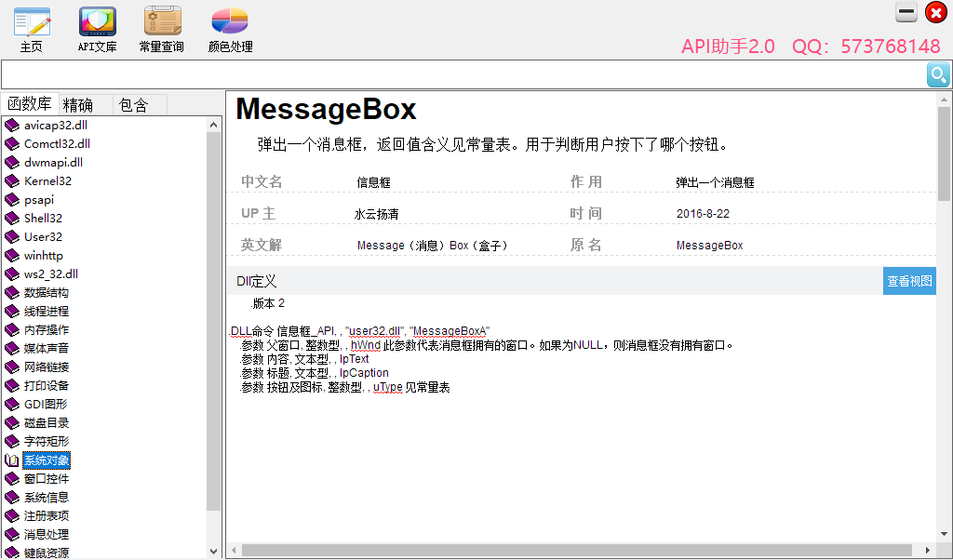Focus the search input field
The height and width of the screenshot is (560, 953).
(463, 75)
